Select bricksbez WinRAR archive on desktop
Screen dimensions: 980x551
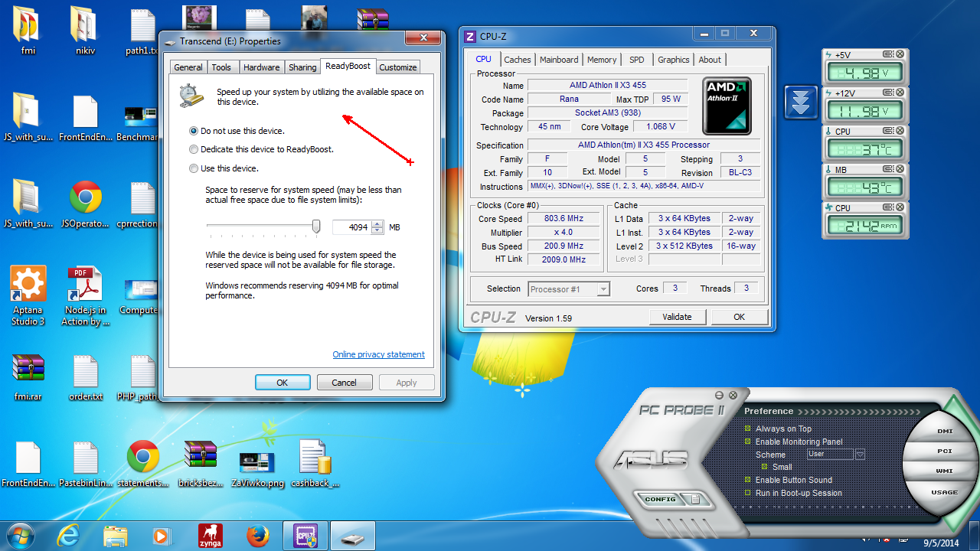[x=200, y=465]
